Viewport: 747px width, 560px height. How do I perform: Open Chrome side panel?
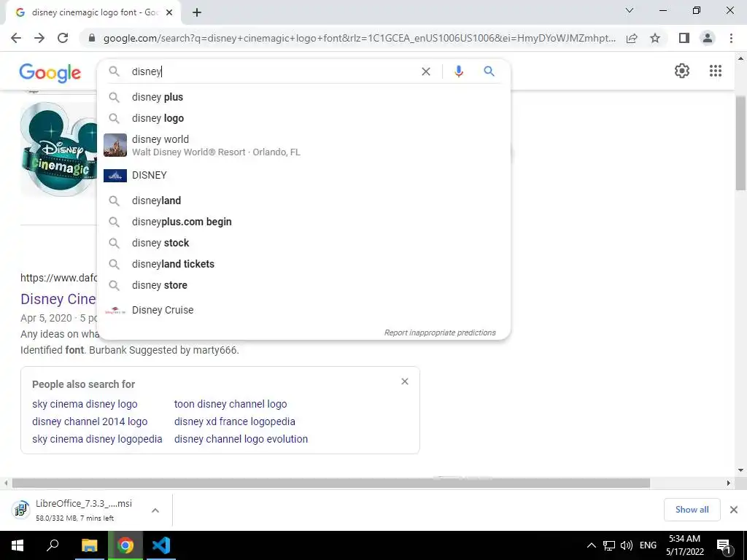coord(684,38)
